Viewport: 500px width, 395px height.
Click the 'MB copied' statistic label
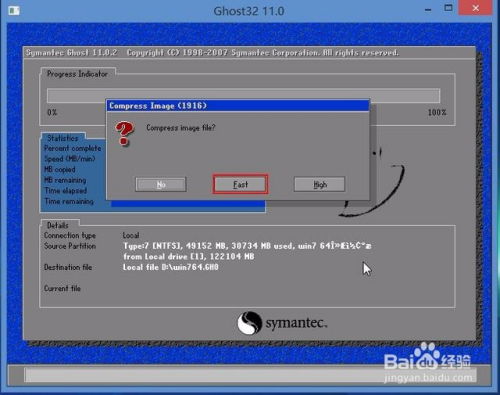[60, 169]
